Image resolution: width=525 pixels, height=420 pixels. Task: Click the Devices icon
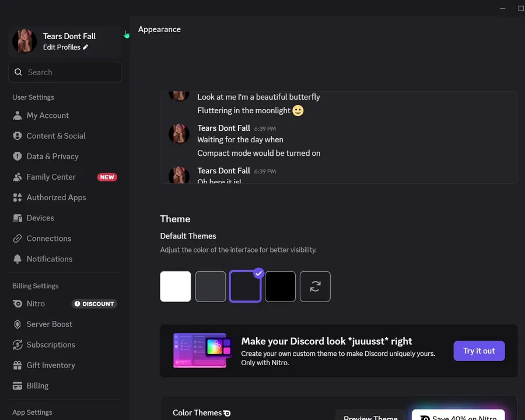click(x=17, y=218)
